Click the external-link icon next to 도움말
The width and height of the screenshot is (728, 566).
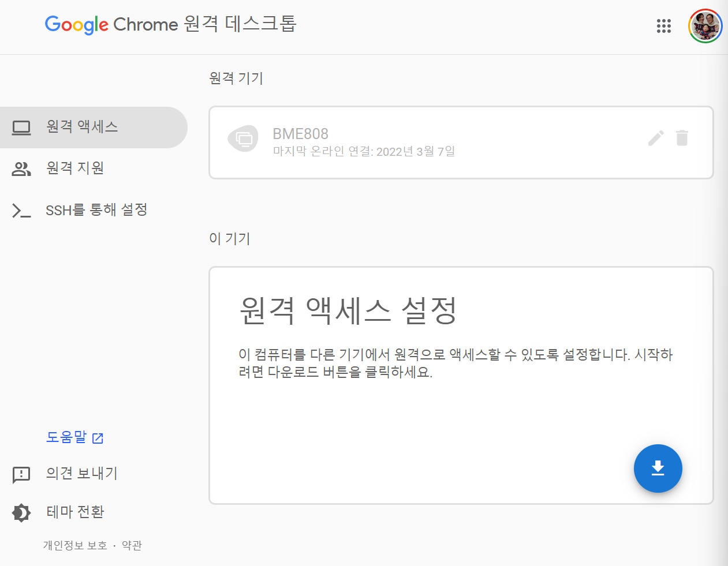[x=98, y=438]
